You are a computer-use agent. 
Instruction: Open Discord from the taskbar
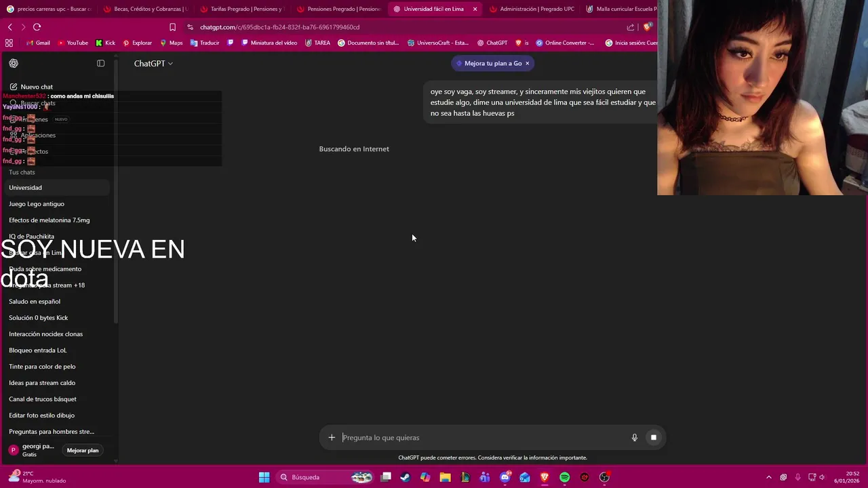[x=505, y=477]
